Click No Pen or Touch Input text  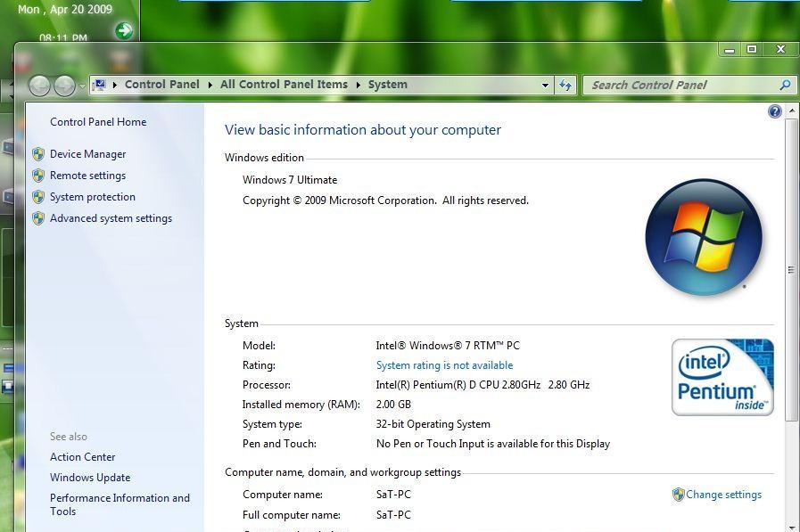point(493,444)
